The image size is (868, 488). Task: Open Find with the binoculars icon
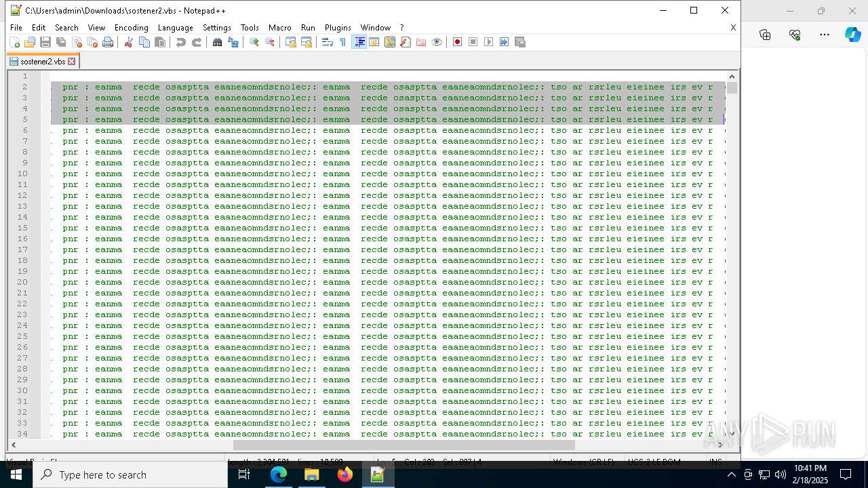(x=217, y=42)
